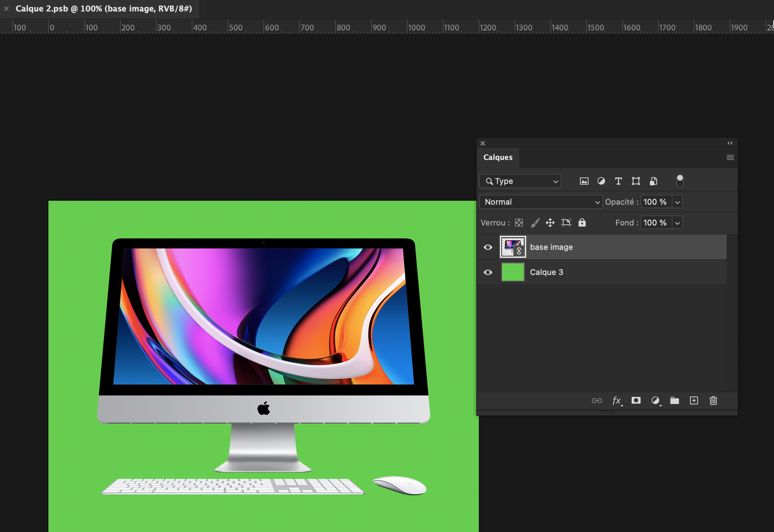Open the blend mode dropdown showing Normal
Screen dimensions: 774x532
click(540, 202)
